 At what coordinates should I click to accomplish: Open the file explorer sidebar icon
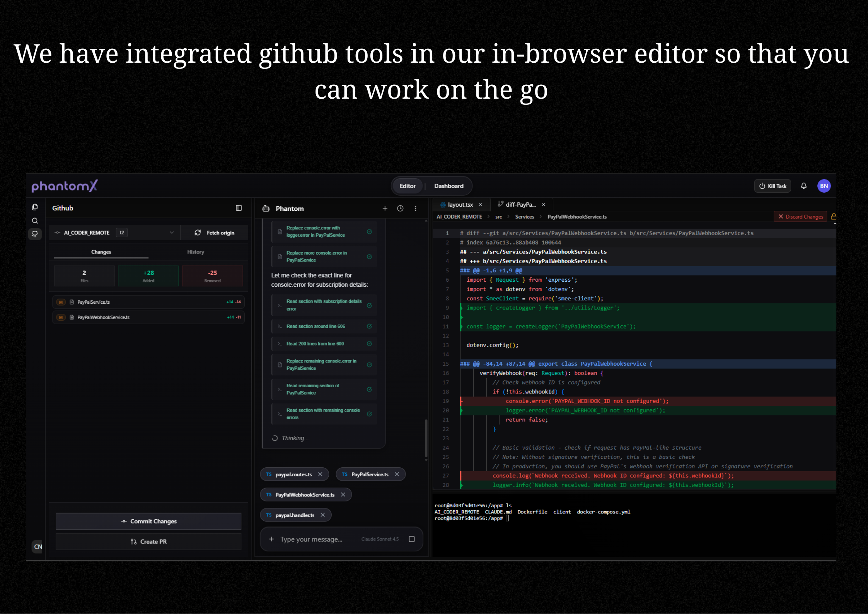tap(35, 207)
